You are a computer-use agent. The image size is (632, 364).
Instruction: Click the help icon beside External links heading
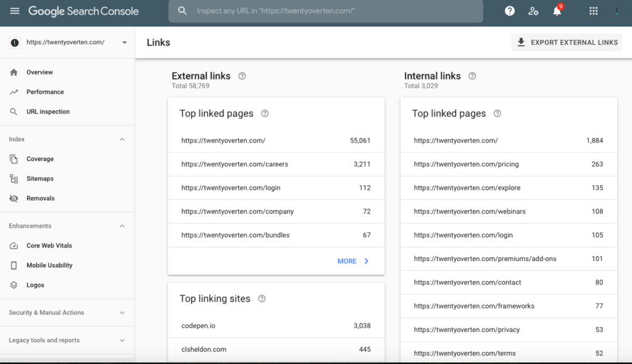pos(242,75)
